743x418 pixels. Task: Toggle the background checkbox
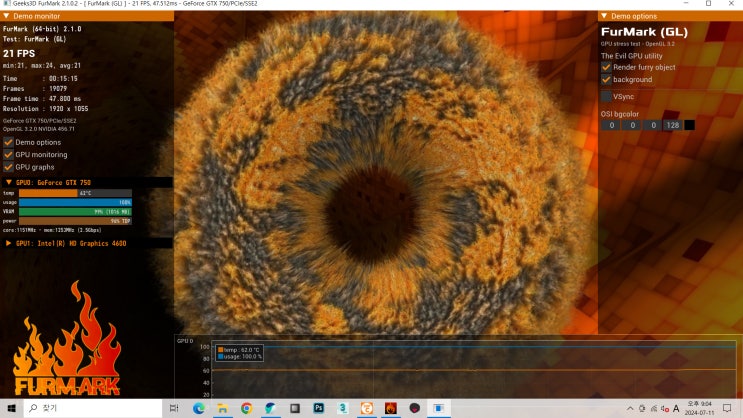pos(606,80)
